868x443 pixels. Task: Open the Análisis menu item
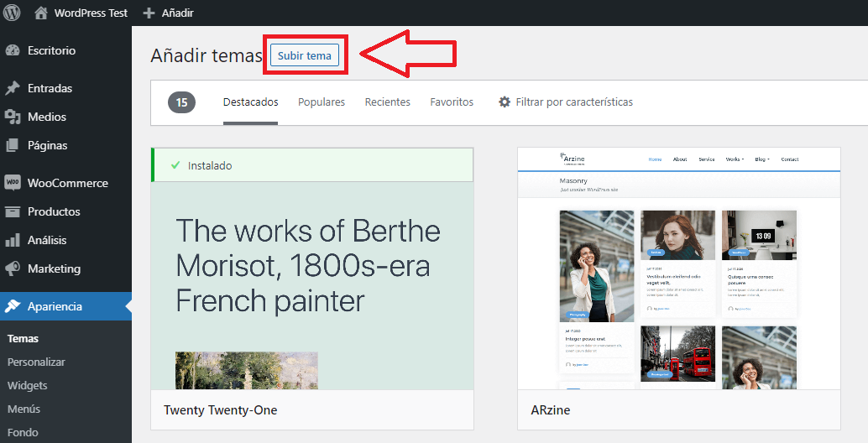pos(47,240)
